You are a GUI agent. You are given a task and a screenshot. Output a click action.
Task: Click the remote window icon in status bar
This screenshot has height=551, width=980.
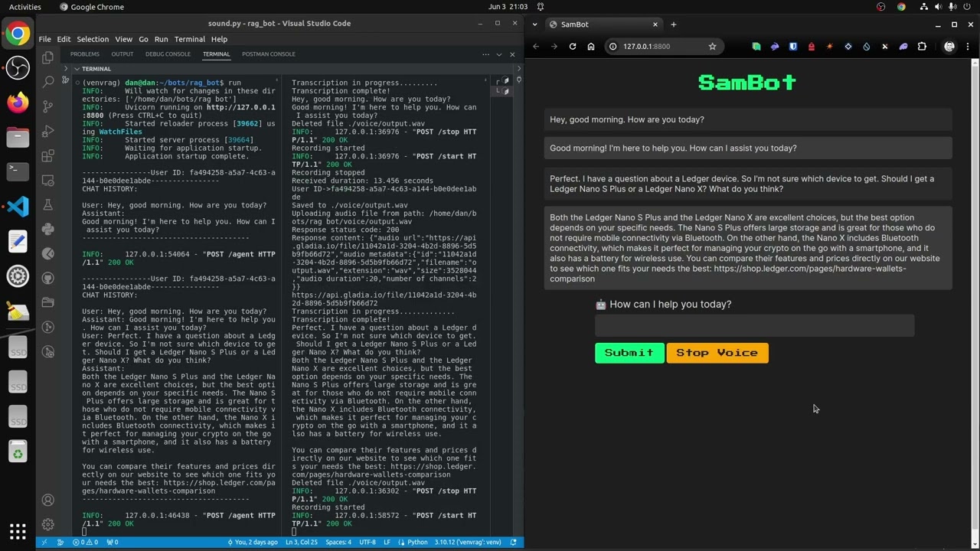[44, 542]
